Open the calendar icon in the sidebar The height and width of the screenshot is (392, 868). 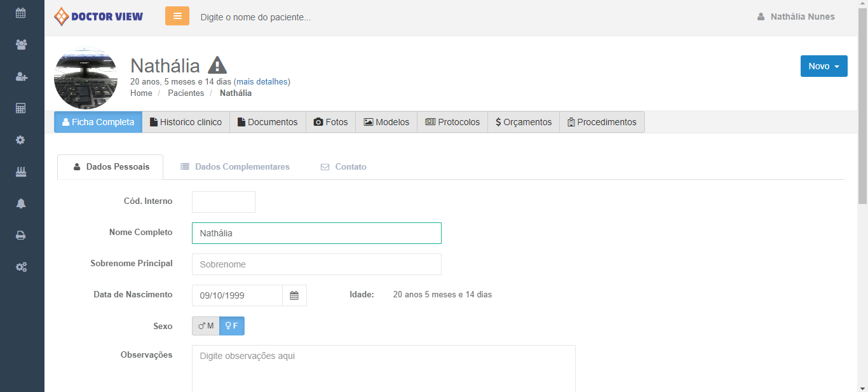click(x=21, y=13)
